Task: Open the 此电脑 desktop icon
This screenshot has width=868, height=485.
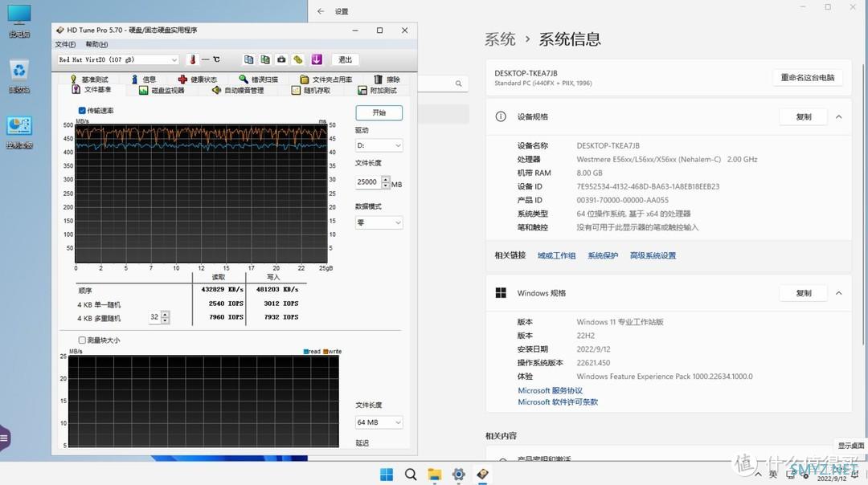Action: [x=19, y=21]
